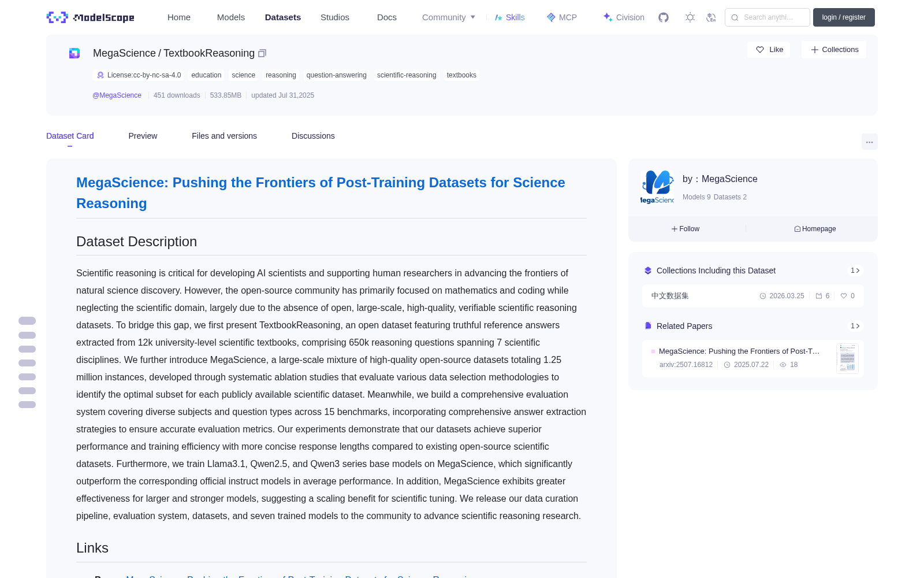Open the 中文数据集 collection
This screenshot has height=578, width=924.
[x=753, y=296]
